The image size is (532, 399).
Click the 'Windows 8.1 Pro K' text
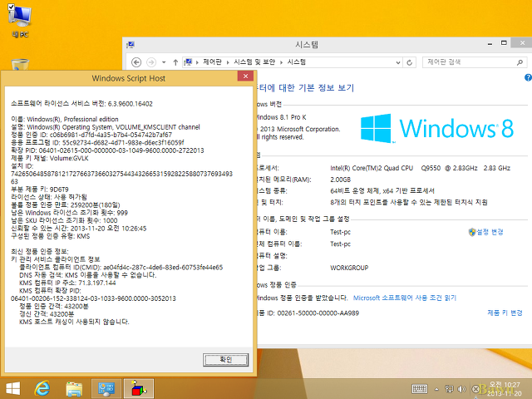[x=282, y=117]
